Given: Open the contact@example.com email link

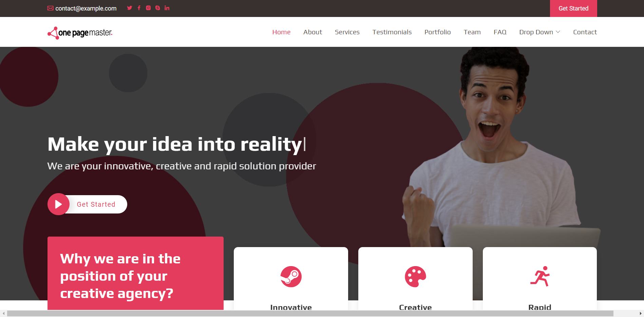Looking at the screenshot, I should (x=86, y=8).
